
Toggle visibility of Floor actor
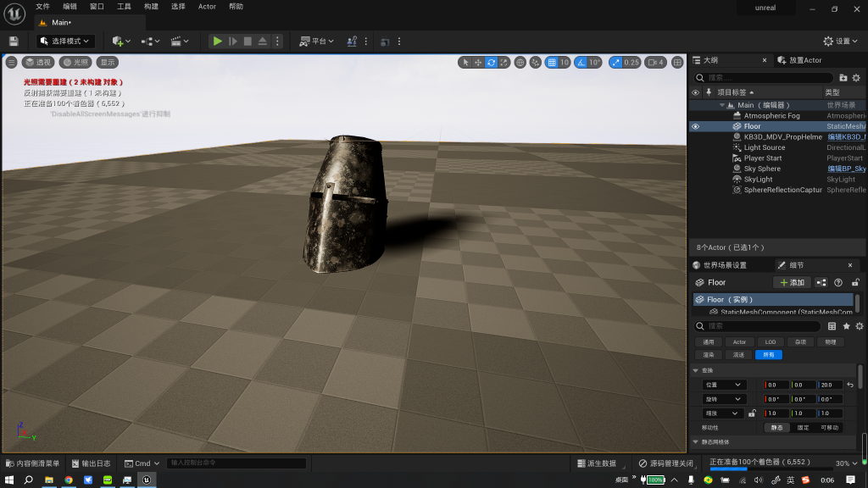[x=695, y=127]
